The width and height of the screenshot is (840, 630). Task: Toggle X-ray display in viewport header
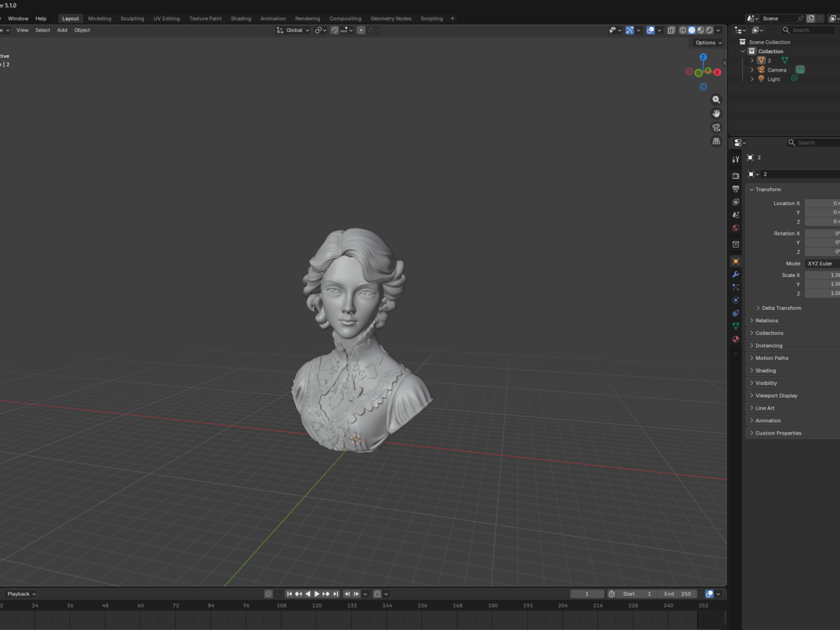coord(671,30)
